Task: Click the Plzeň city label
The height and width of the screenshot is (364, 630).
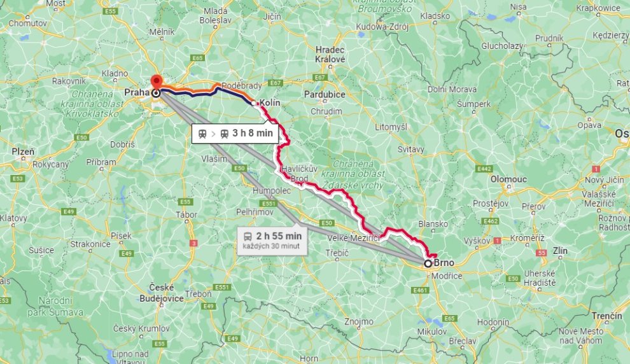Action: click(x=23, y=152)
